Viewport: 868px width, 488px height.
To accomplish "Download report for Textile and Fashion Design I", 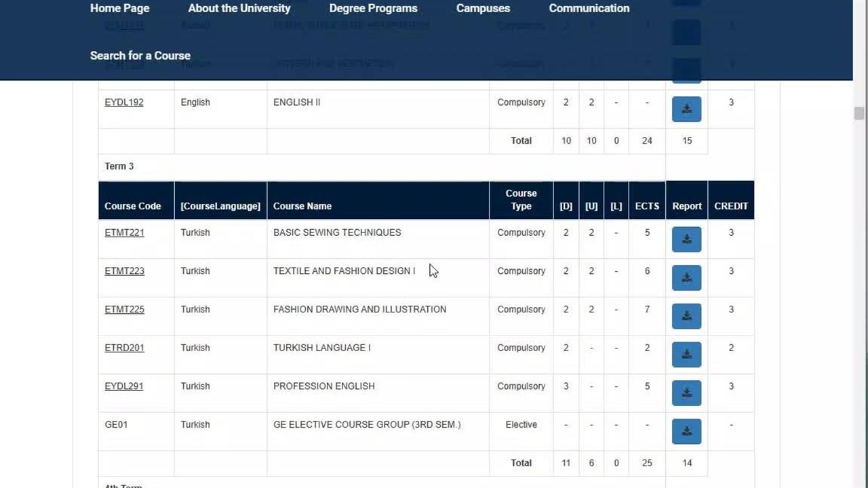I will 686,278.
